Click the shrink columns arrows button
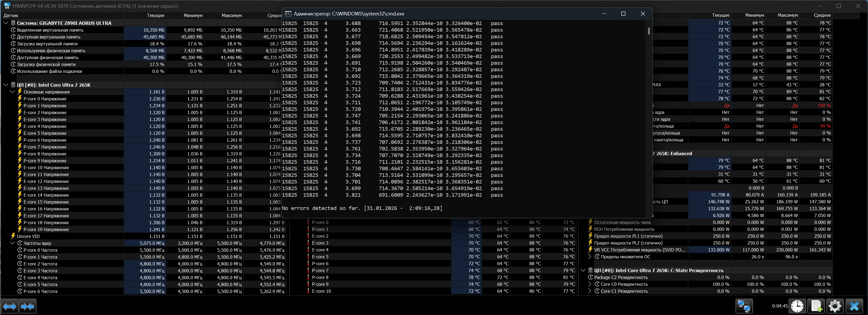The height and width of the screenshot is (315, 868). tap(27, 306)
